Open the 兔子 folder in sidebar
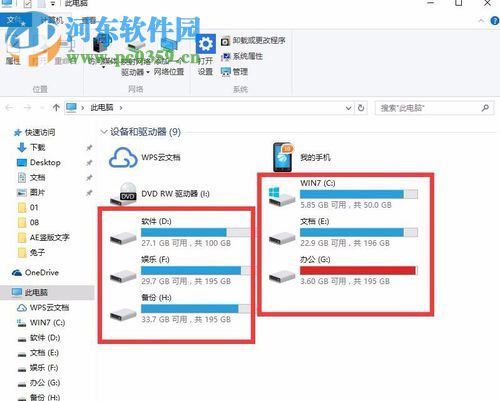 pyautogui.click(x=32, y=252)
